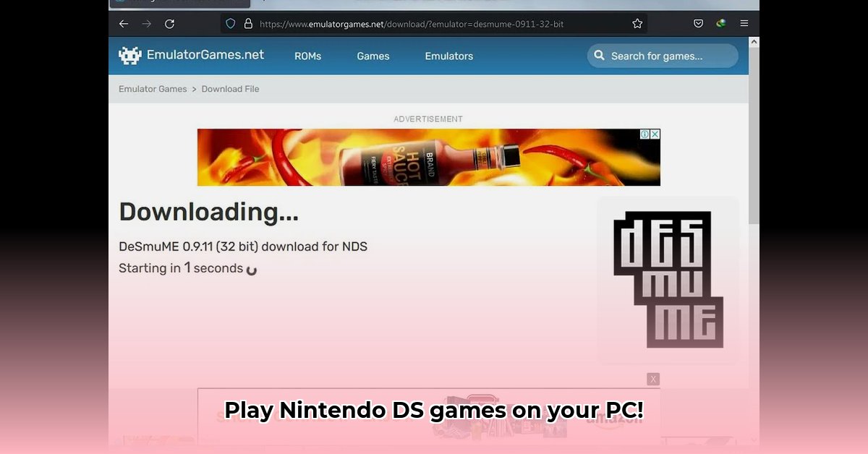The image size is (868, 454).
Task: Switch to the open browser tab
Action: (x=179, y=3)
